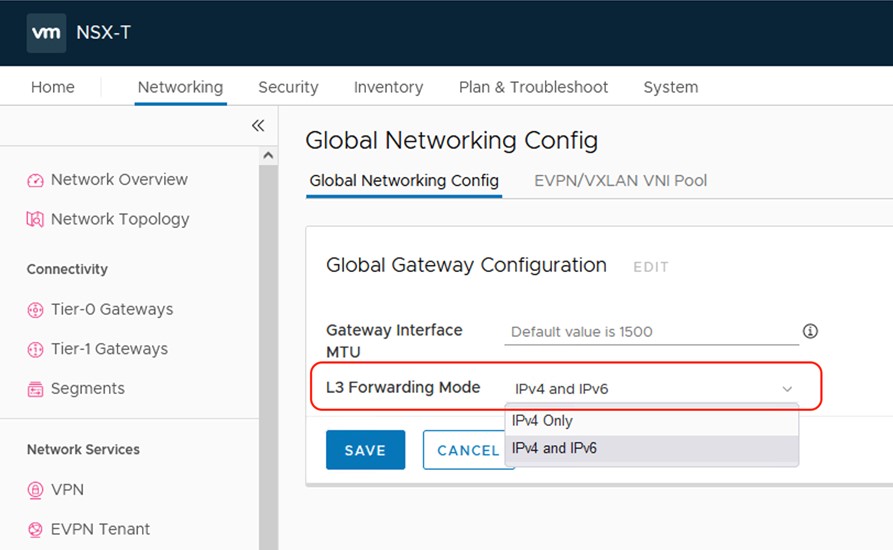Choose the IPv4 and IPv6 option
The image size is (893, 550).
point(554,449)
